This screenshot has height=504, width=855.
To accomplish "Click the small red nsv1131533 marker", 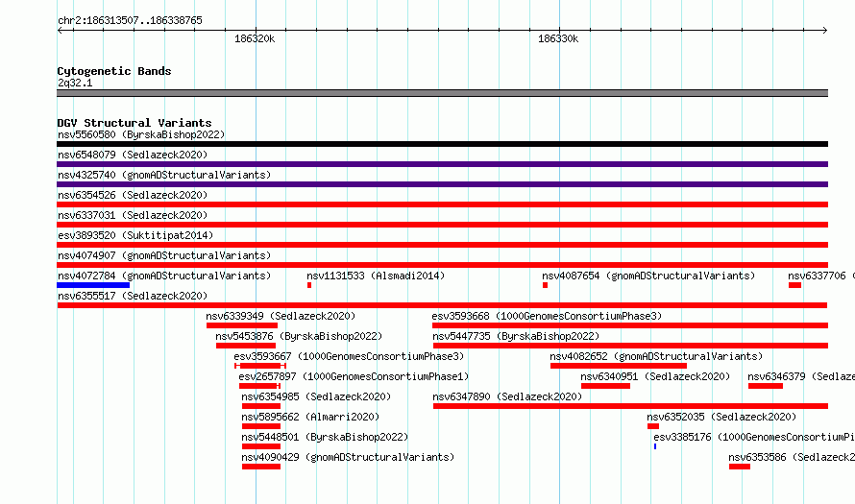I will point(309,285).
